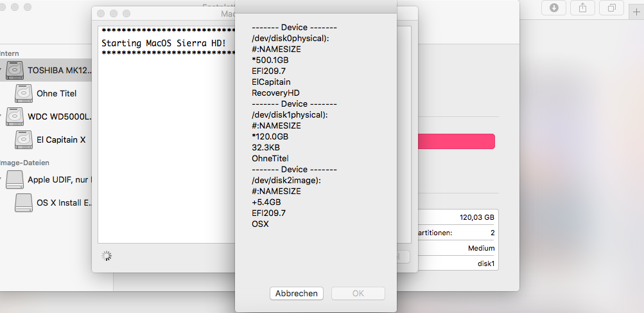This screenshot has width=644, height=313.
Task: Click the tab overview icon in the toolbar
Action: click(x=611, y=8)
